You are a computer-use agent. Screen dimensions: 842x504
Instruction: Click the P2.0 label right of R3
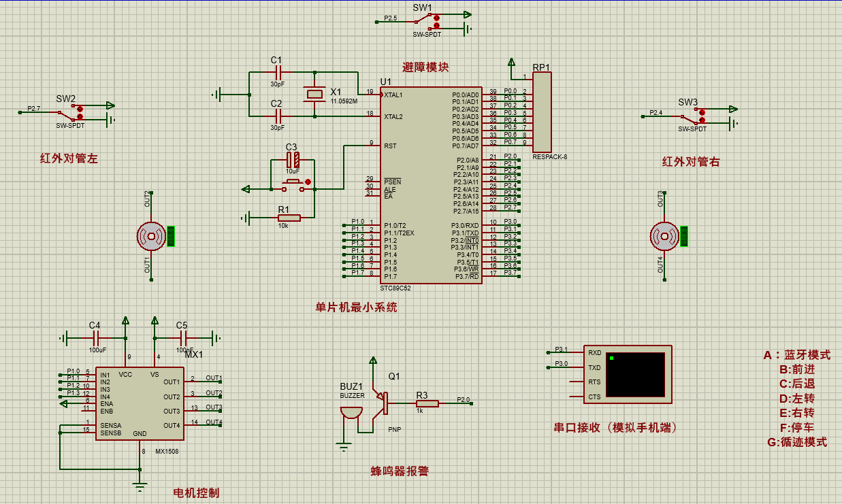[x=463, y=400]
